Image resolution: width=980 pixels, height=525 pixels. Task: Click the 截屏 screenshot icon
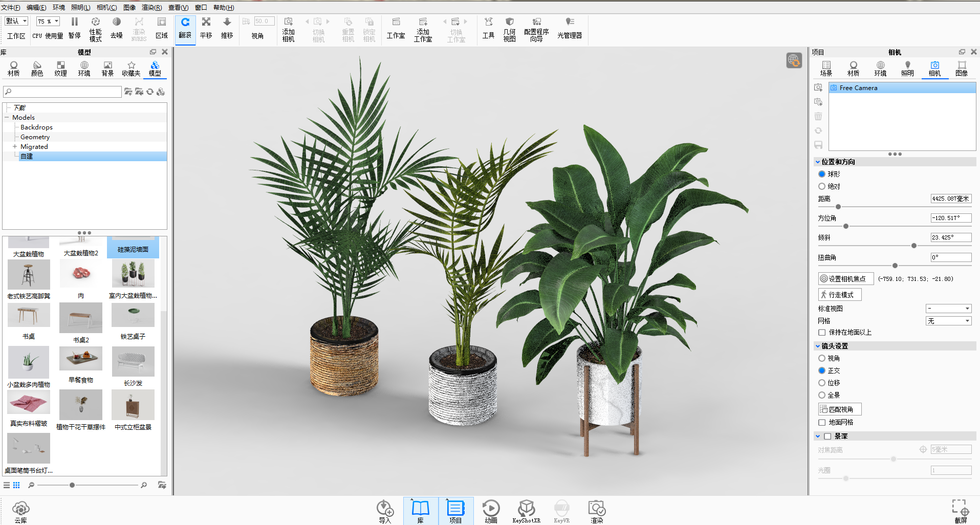(961, 511)
